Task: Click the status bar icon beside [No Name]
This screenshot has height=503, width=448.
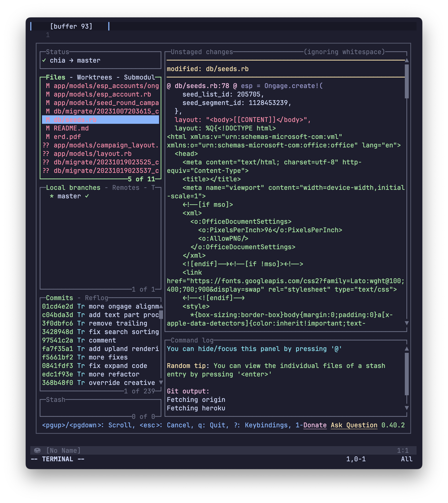Action: 37,450
